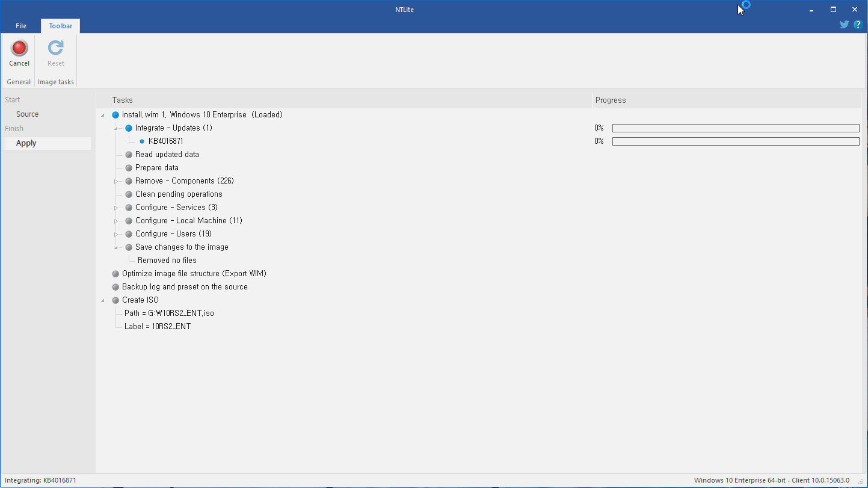868x488 pixels.
Task: Select the Backup log and preset on the source row
Action: click(x=185, y=287)
